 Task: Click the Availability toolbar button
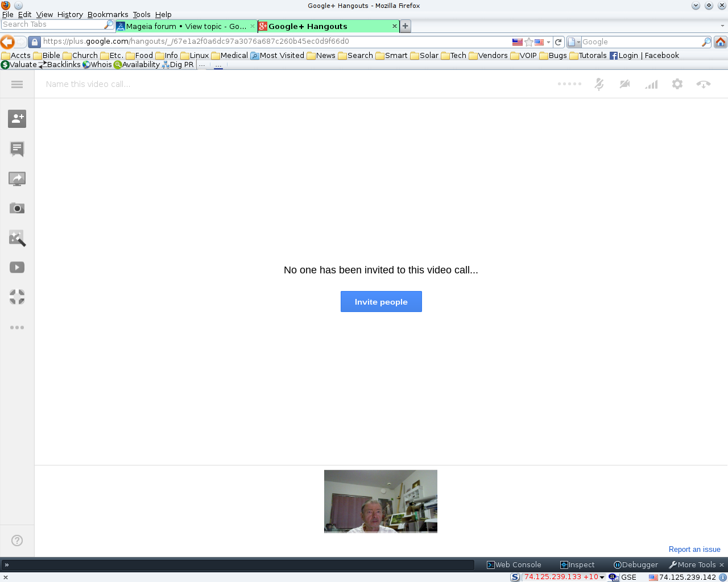click(x=137, y=65)
